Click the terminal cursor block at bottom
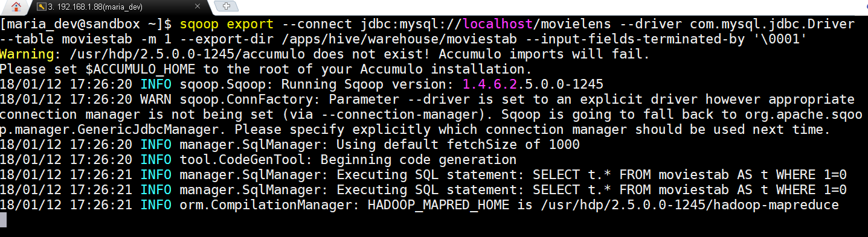 [4, 220]
